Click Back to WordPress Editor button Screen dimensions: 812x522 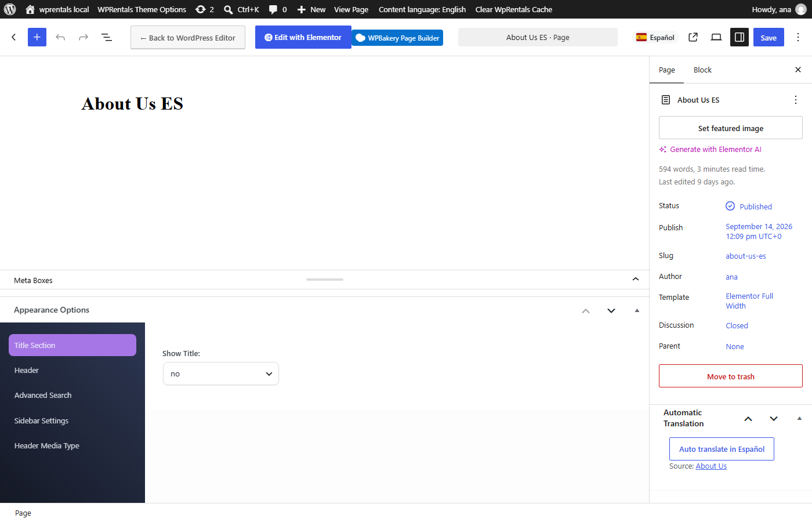[188, 38]
